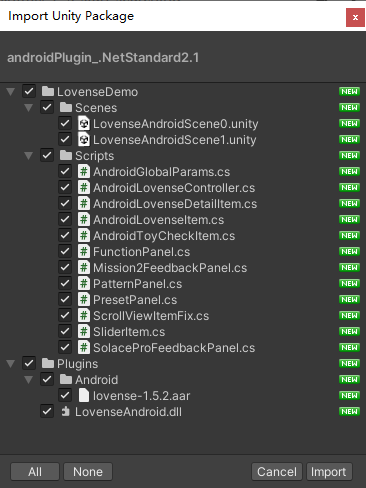
Task: Collapse the Scenes folder arrow
Action: (29, 108)
